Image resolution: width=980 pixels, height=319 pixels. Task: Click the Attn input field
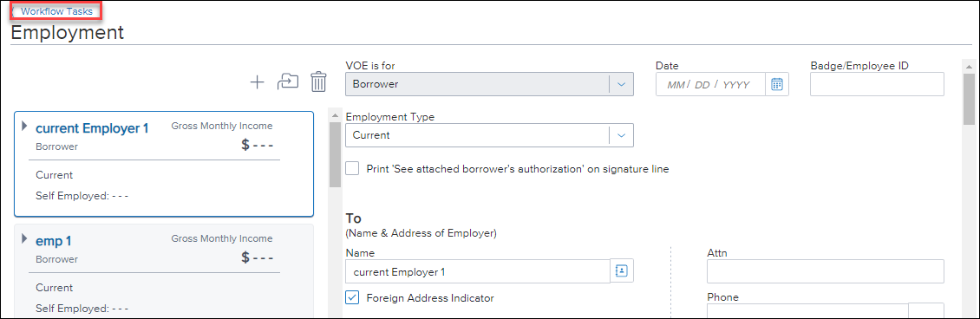coord(825,271)
